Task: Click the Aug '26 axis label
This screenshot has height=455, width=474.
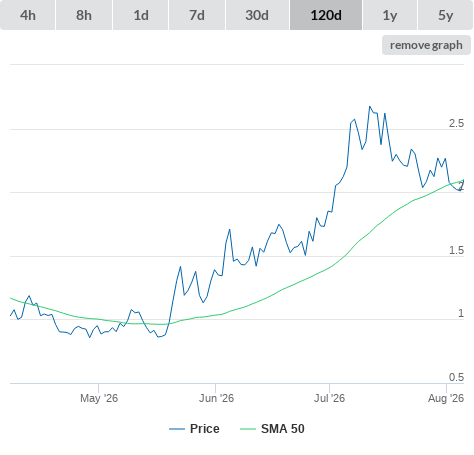Action: (446, 398)
